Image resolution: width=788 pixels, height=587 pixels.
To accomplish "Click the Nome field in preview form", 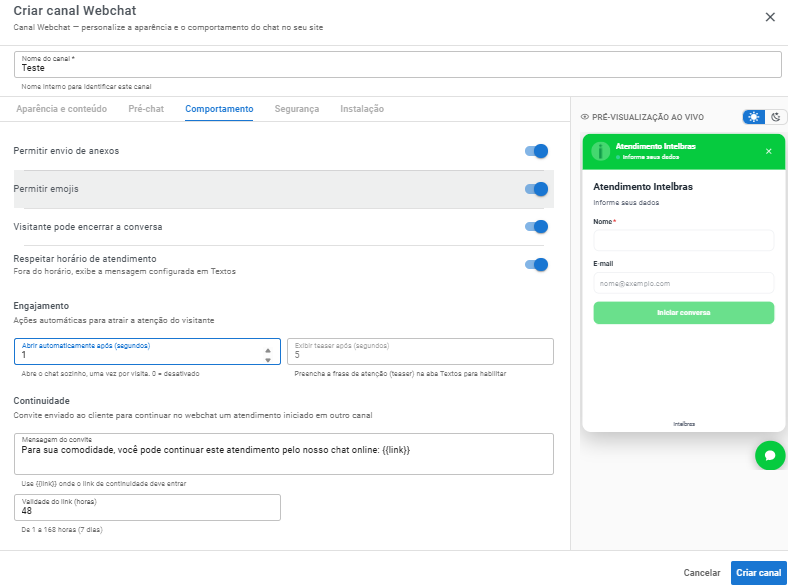I will pos(683,240).
